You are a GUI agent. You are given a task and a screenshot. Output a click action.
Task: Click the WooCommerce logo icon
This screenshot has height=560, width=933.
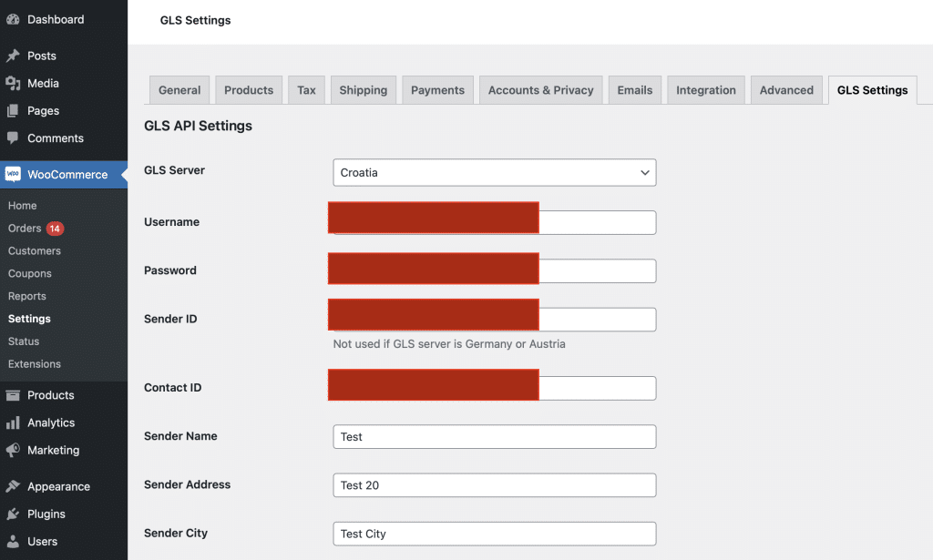13,174
